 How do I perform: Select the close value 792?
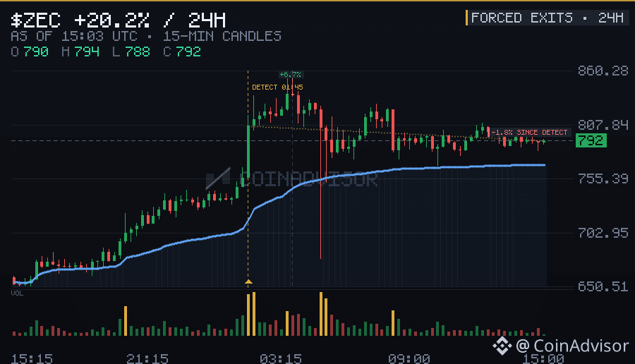pyautogui.click(x=188, y=51)
